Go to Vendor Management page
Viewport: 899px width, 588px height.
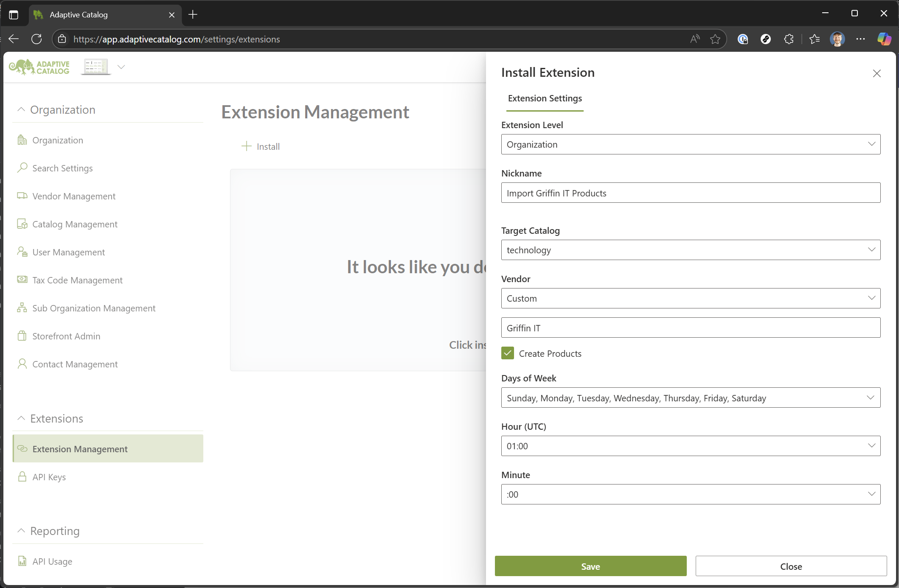(74, 196)
